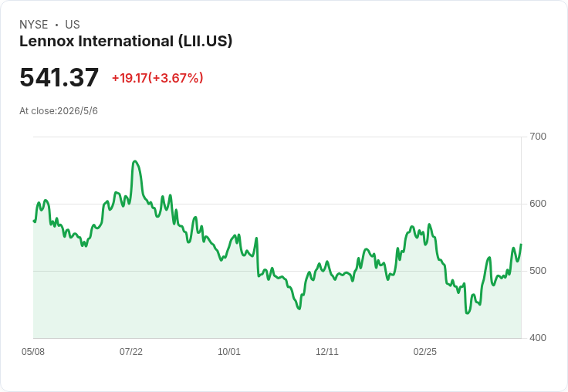Screen dimensions: 568x392
Task: Click the 700 price axis label
Action: tap(538, 137)
